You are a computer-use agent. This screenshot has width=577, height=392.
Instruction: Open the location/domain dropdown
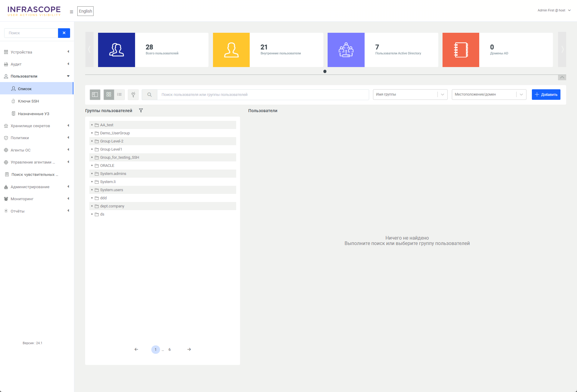[x=489, y=95]
